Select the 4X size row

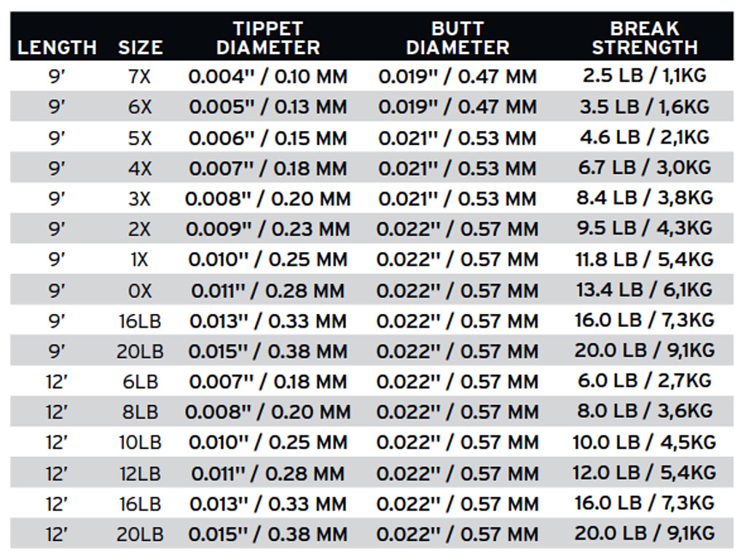point(372,167)
